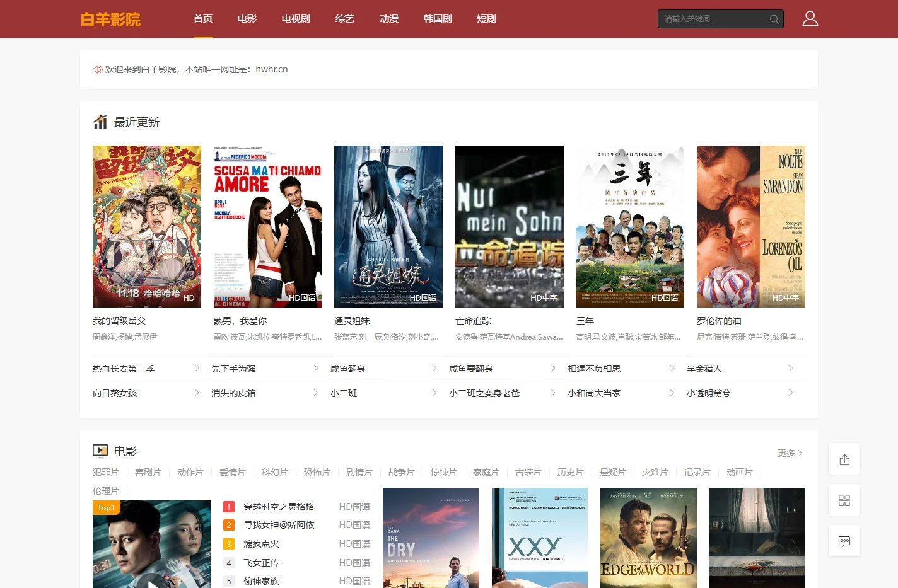Open 电影 in the top navigation
Viewport: 898px width, 588px height.
(247, 19)
